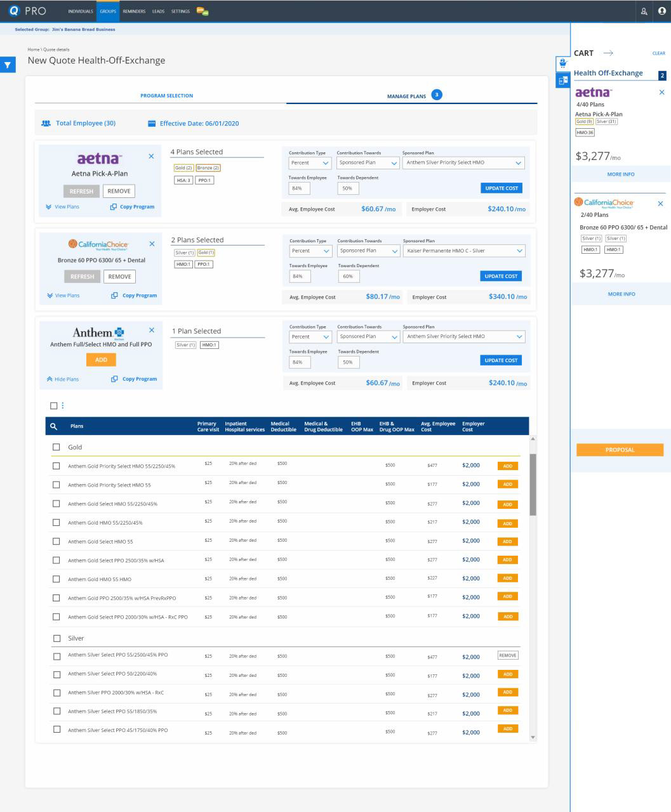Open More Info for Aetna cart item
This screenshot has height=812, width=671.
[x=621, y=174]
